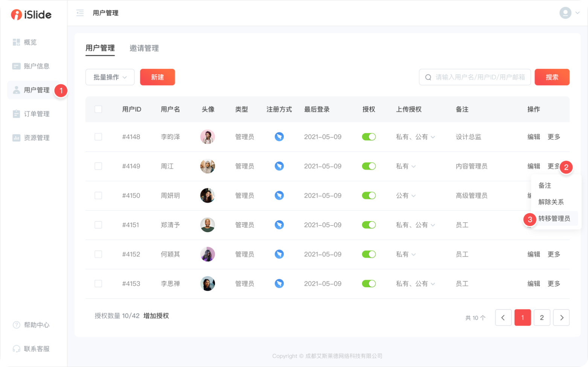Image resolution: width=588 pixels, height=367 pixels.
Task: Collapse the sidebar with the menu fold icon
Action: point(80,13)
